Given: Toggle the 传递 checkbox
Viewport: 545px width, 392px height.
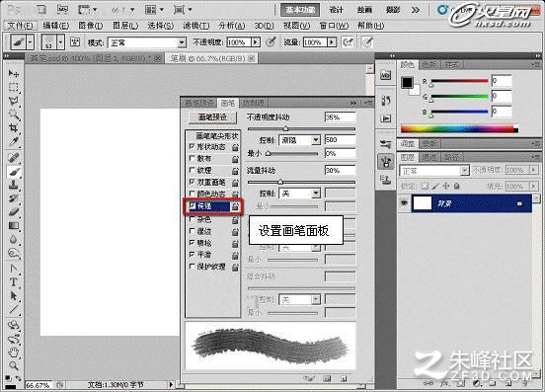Looking at the screenshot, I should click(193, 205).
